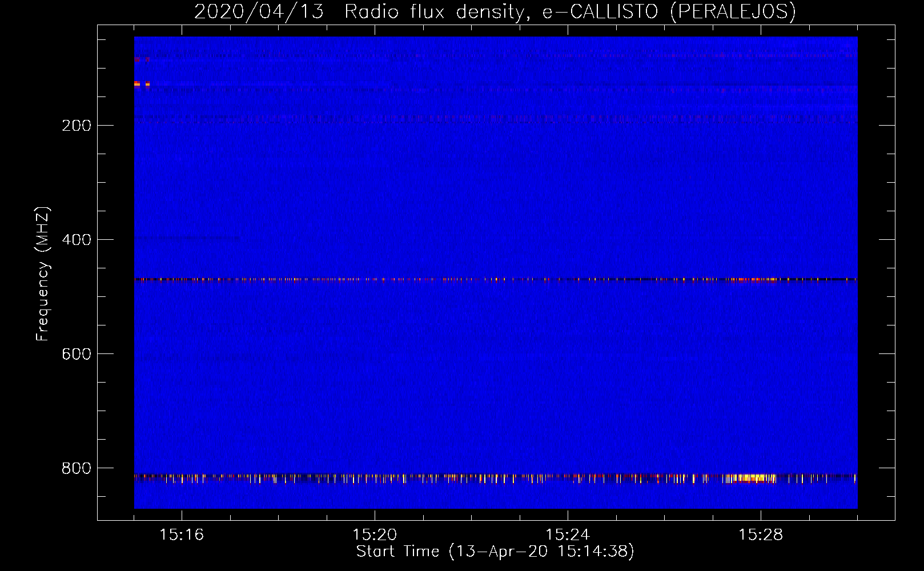The image size is (924, 571).
Task: Click the 15:16 time axis label
Action: click(x=182, y=535)
